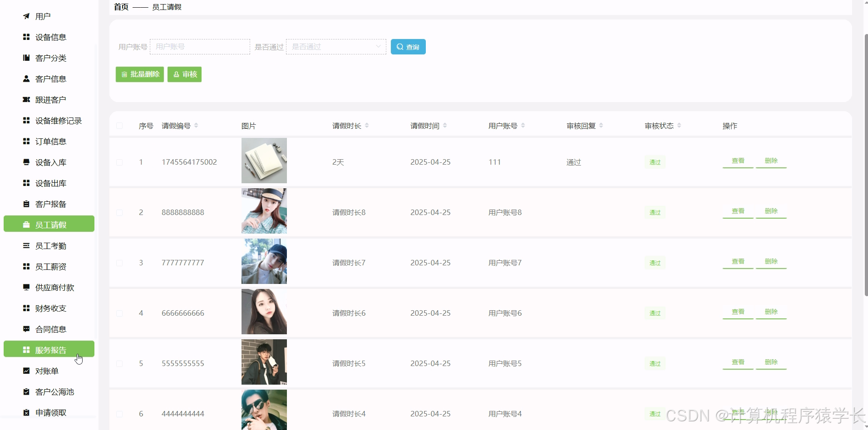The width and height of the screenshot is (868, 430).
Task: Click the 员工薪资 grid icon
Action: pyautogui.click(x=26, y=267)
